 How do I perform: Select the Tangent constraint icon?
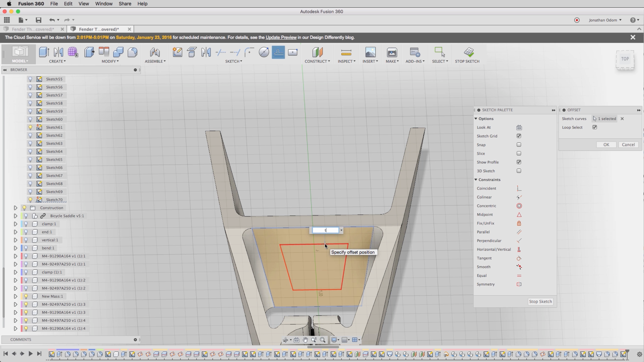[519, 258]
